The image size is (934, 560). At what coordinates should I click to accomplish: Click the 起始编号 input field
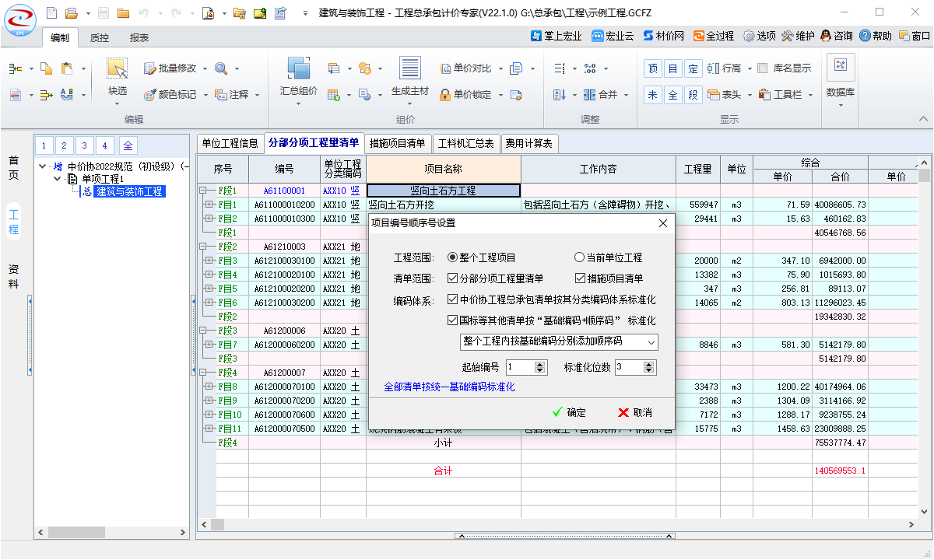[519, 367]
